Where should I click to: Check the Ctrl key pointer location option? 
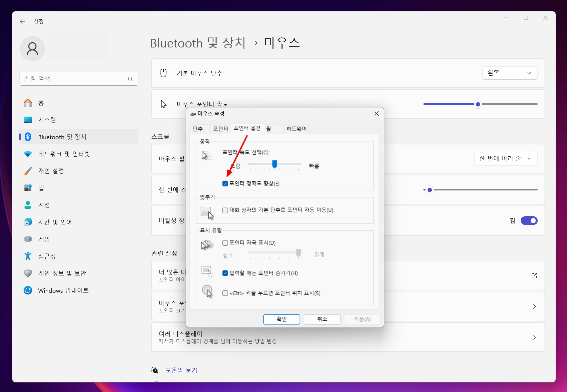coord(225,293)
